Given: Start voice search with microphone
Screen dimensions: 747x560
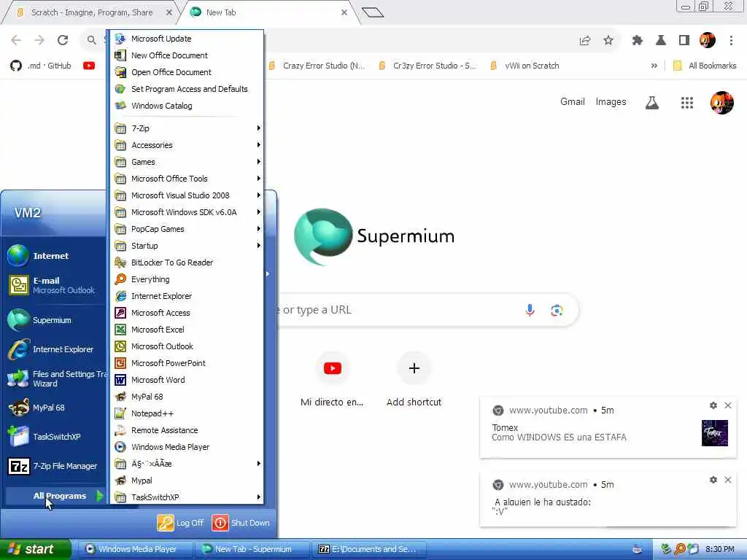Looking at the screenshot, I should [x=530, y=311].
